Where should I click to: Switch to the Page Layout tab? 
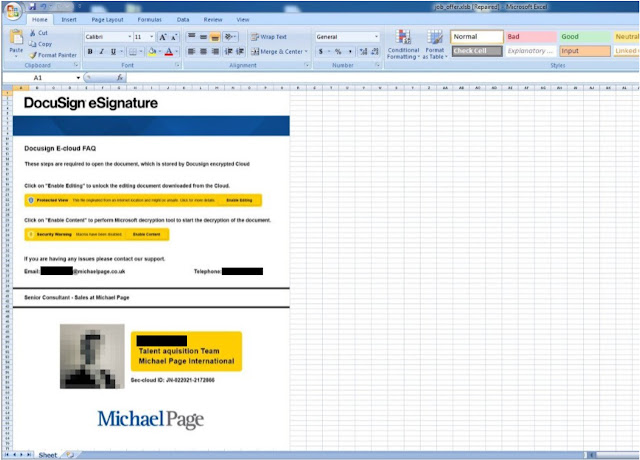click(x=107, y=20)
